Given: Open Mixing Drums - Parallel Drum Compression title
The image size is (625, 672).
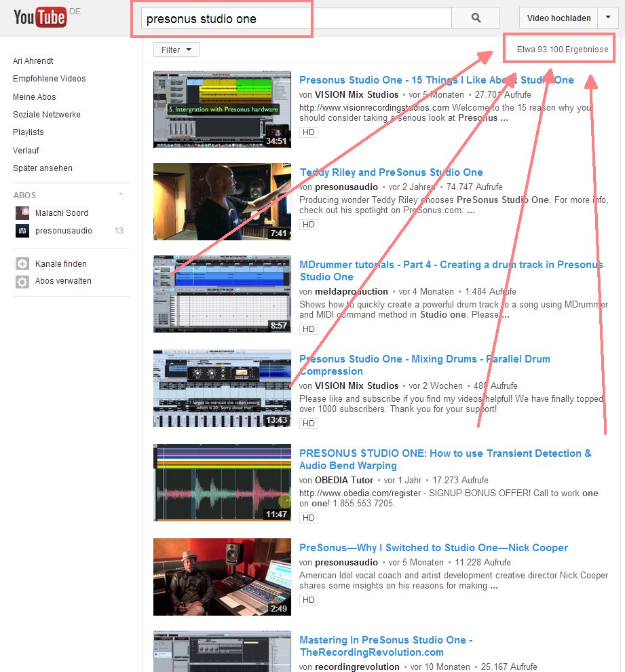Looking at the screenshot, I should (x=425, y=365).
